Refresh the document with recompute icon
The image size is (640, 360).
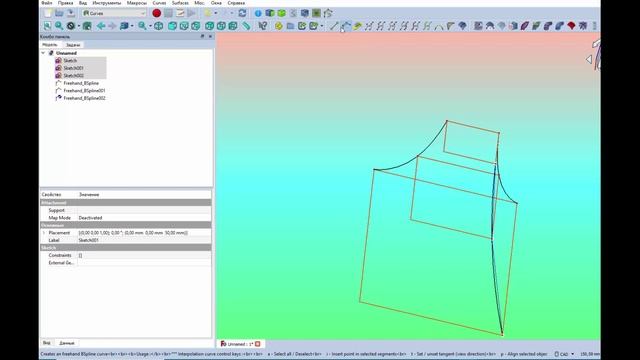(x=242, y=13)
